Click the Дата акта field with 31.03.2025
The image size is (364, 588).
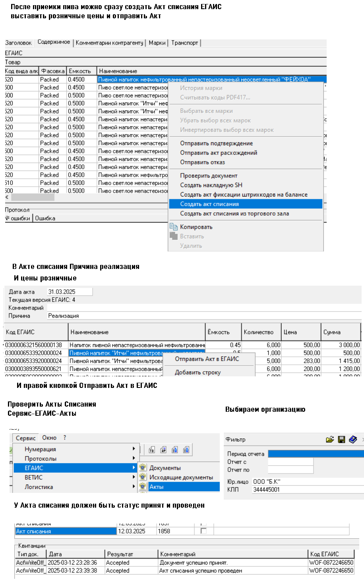click(70, 292)
